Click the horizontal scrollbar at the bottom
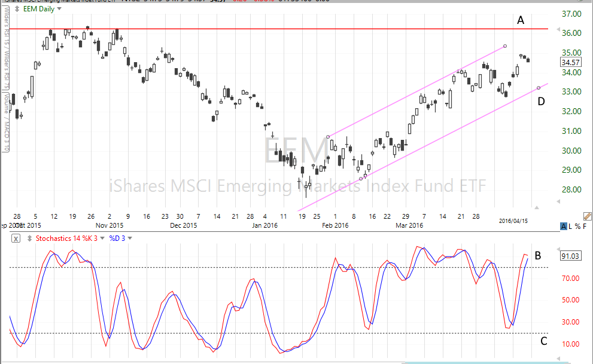593x364 pixels. click(486, 363)
